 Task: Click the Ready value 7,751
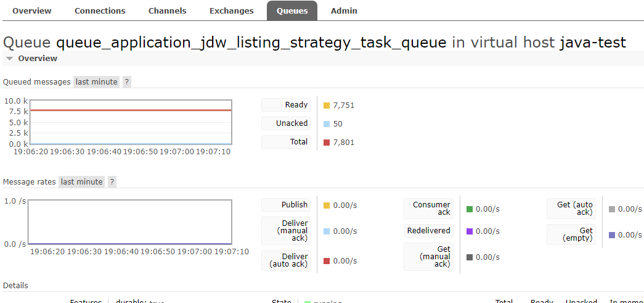coord(344,106)
